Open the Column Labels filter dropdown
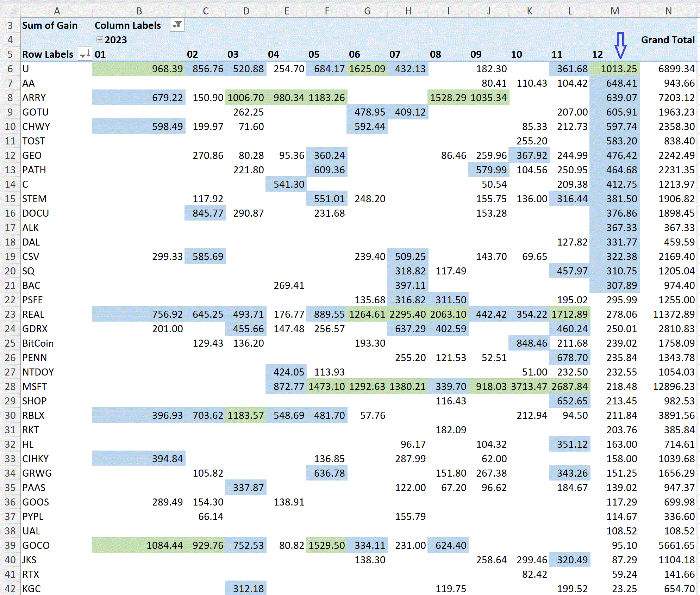This screenshot has height=595, width=700. point(177,25)
